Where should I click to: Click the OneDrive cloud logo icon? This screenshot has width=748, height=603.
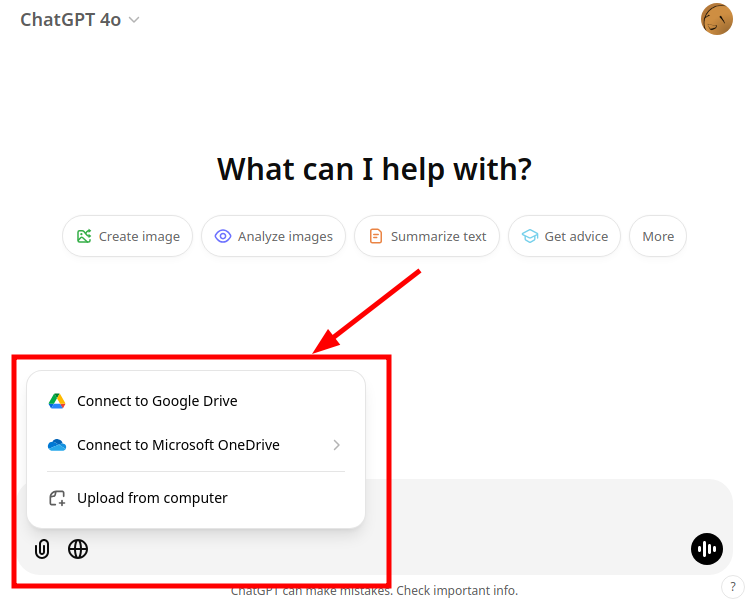click(57, 445)
